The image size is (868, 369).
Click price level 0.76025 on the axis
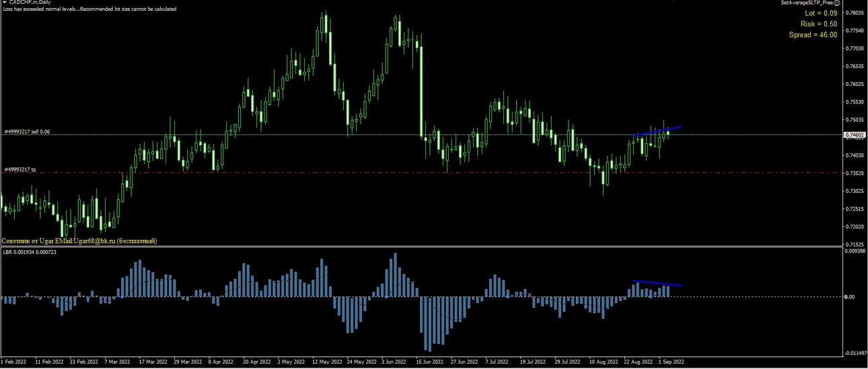855,84
